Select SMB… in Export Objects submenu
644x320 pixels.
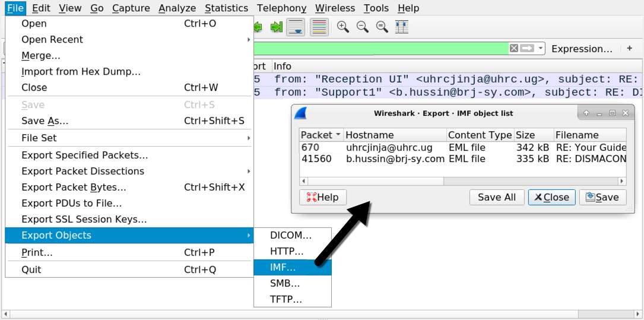293,283
